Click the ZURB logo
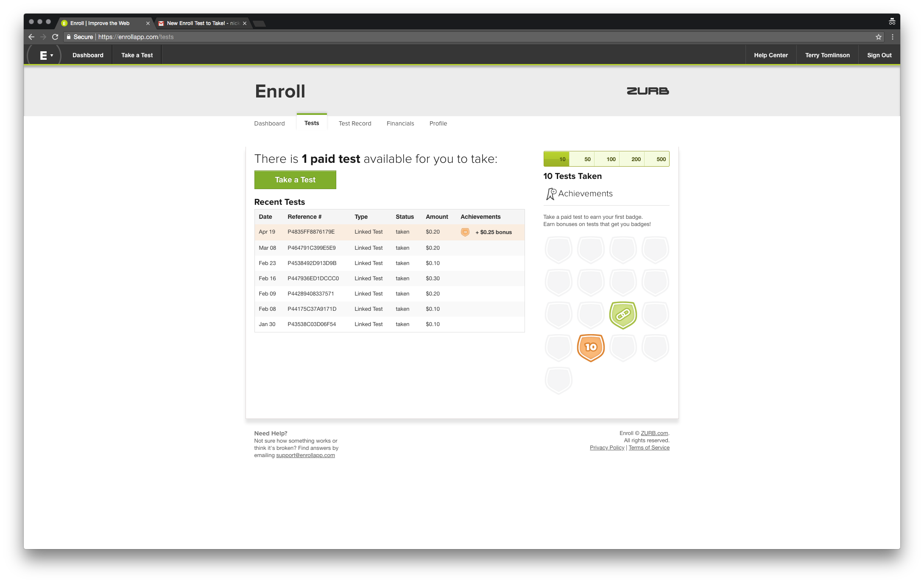This screenshot has width=924, height=583. pyautogui.click(x=648, y=91)
